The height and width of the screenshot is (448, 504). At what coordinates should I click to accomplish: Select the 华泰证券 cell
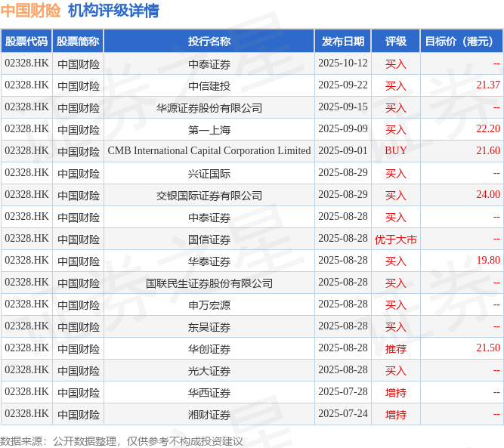pos(209,261)
